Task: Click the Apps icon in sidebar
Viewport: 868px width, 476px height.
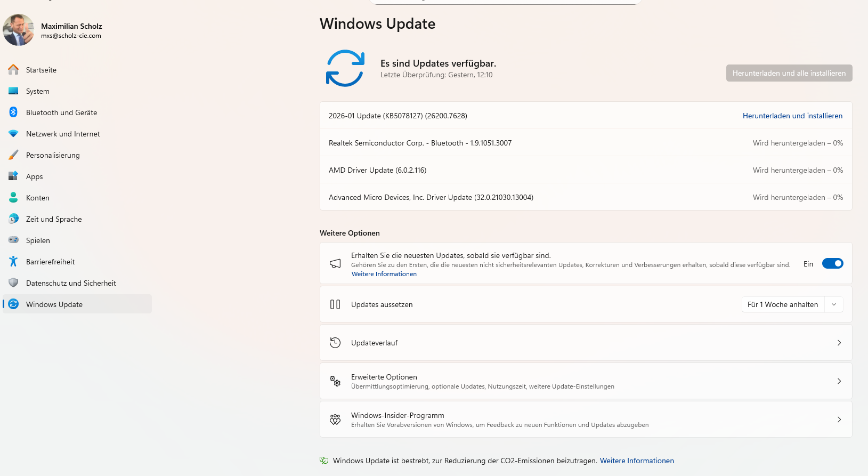Action: pos(13,176)
